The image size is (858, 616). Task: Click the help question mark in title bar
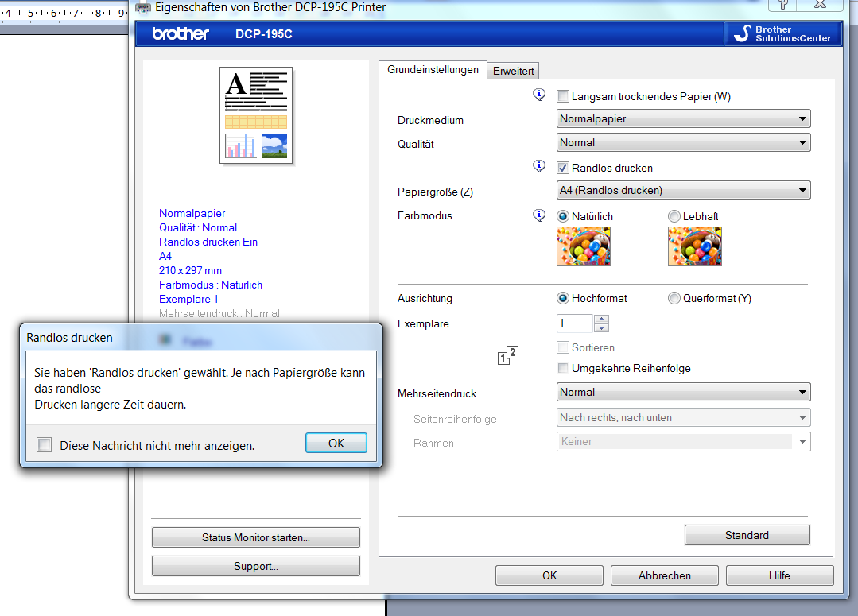click(x=783, y=5)
